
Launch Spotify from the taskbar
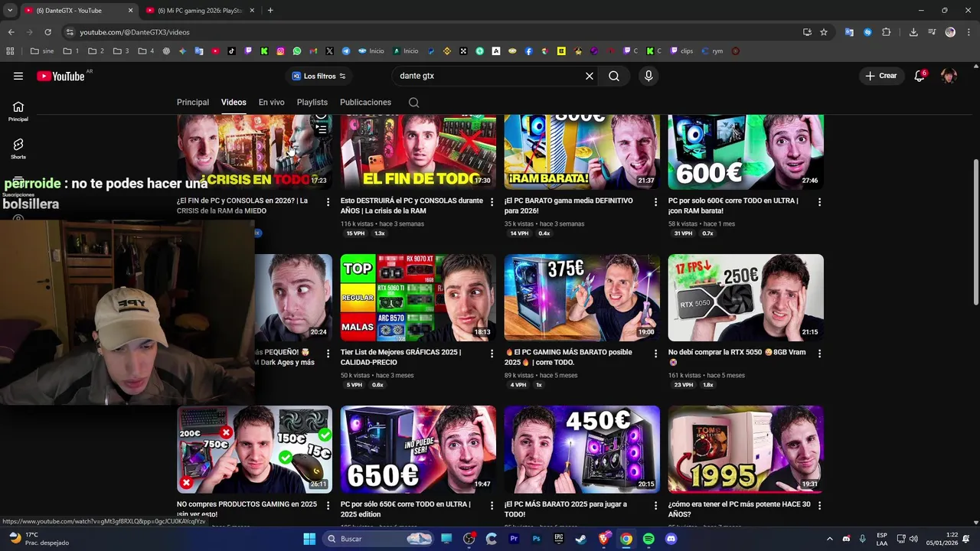(648, 539)
